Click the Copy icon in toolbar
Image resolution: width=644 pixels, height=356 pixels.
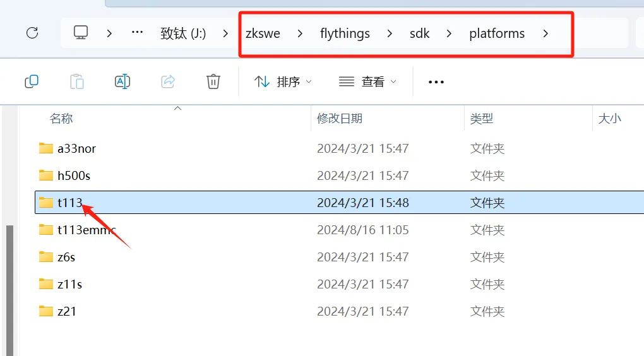point(32,81)
